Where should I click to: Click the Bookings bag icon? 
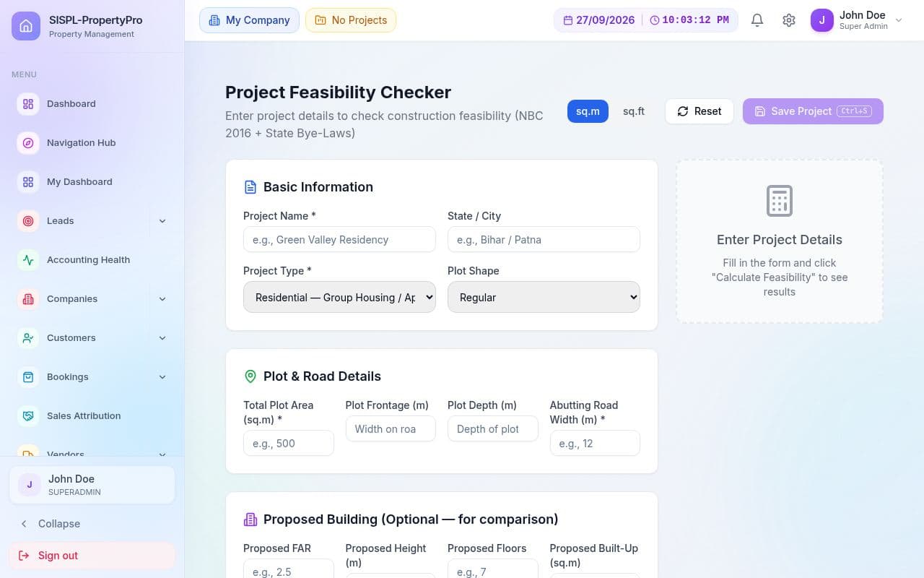(x=28, y=377)
